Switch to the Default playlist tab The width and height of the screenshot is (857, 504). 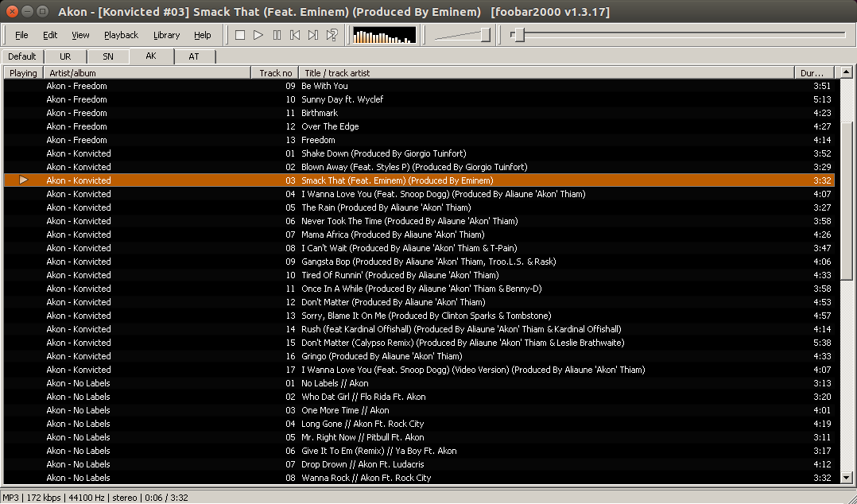[22, 56]
